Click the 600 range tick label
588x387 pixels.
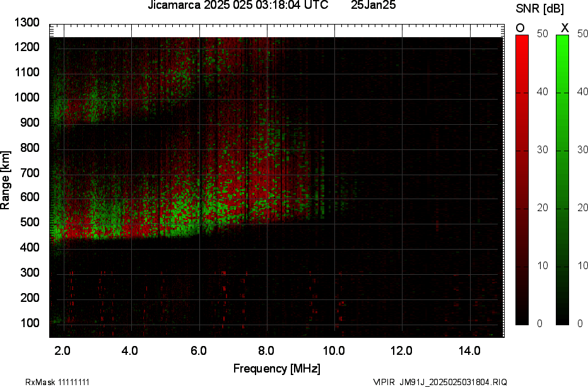pyautogui.click(x=30, y=197)
